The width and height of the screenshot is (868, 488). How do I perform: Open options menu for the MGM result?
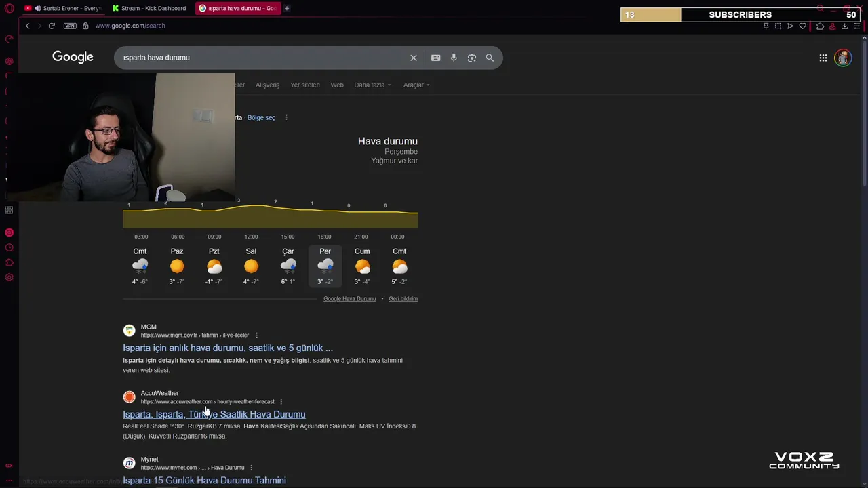[x=256, y=335]
